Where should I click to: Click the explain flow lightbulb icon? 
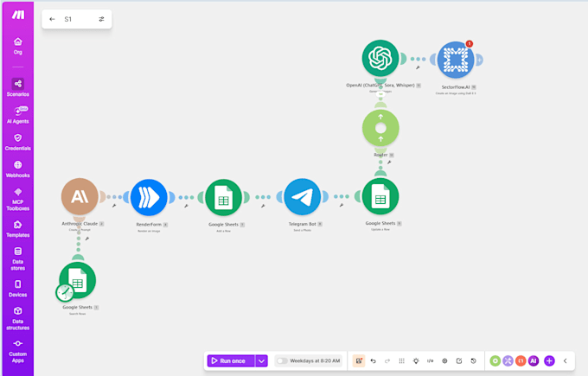(416, 360)
